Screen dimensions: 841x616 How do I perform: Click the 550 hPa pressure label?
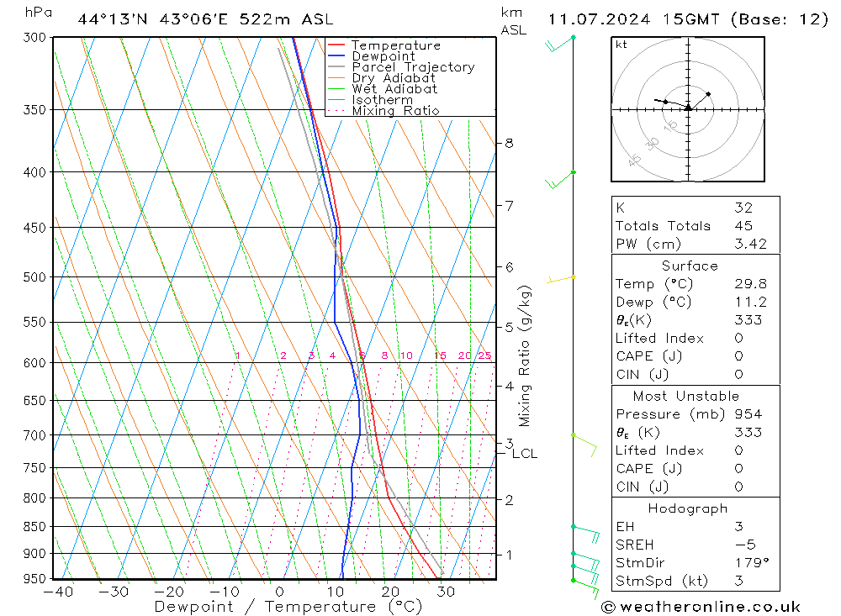[x=34, y=322]
